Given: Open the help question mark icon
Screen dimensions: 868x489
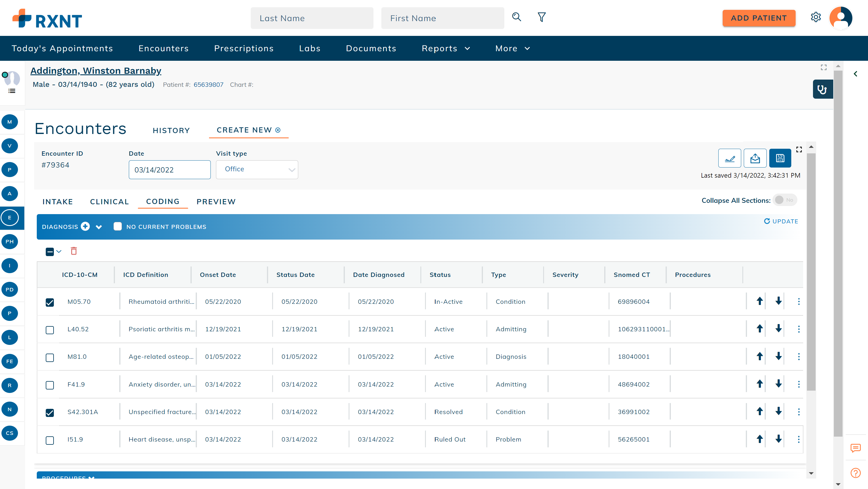Looking at the screenshot, I should tap(856, 473).
